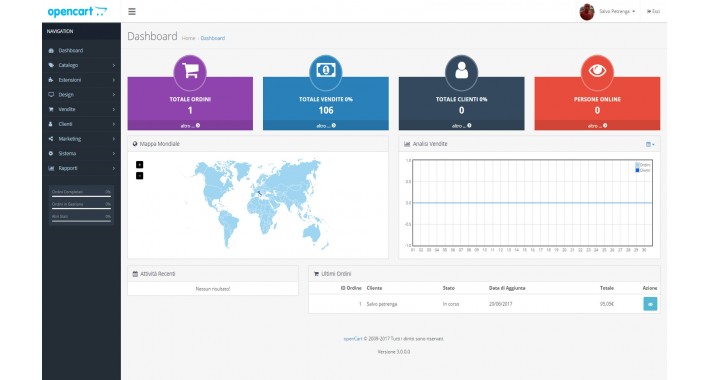Click the Sistema gear icon
Image resolution: width=710 pixels, height=380 pixels.
[x=51, y=154]
